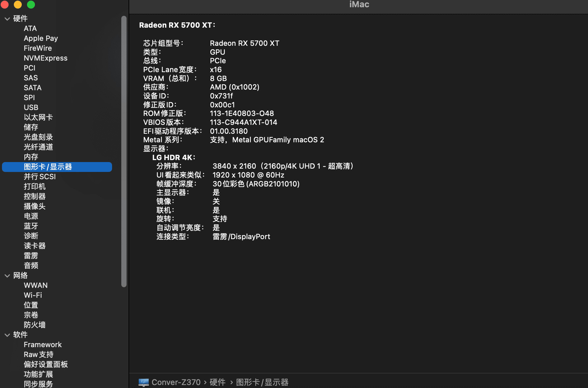Select NVMExpress in the sidebar
This screenshot has width=588, height=388.
[x=45, y=58]
